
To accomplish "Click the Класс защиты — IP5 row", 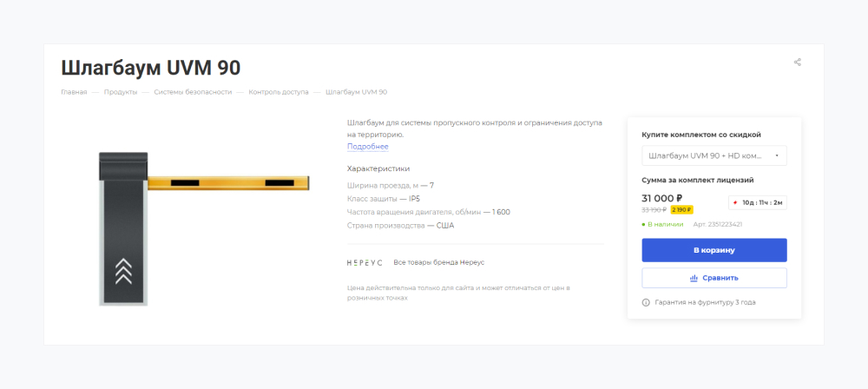I will (x=385, y=198).
